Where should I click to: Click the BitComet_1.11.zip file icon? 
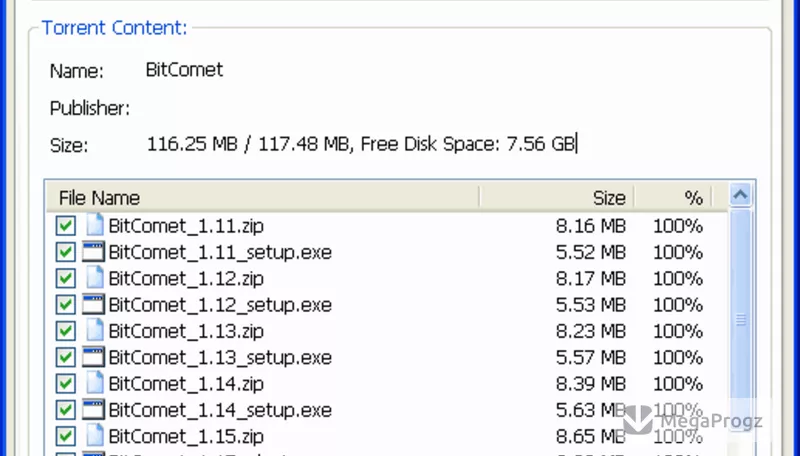(x=94, y=225)
